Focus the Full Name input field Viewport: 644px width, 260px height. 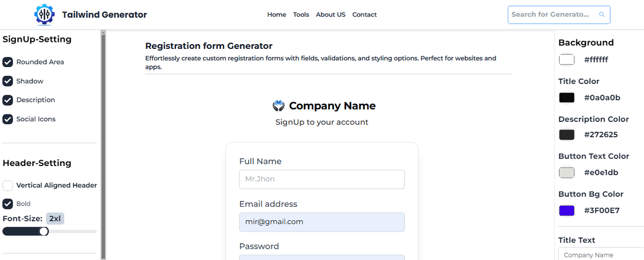322,179
